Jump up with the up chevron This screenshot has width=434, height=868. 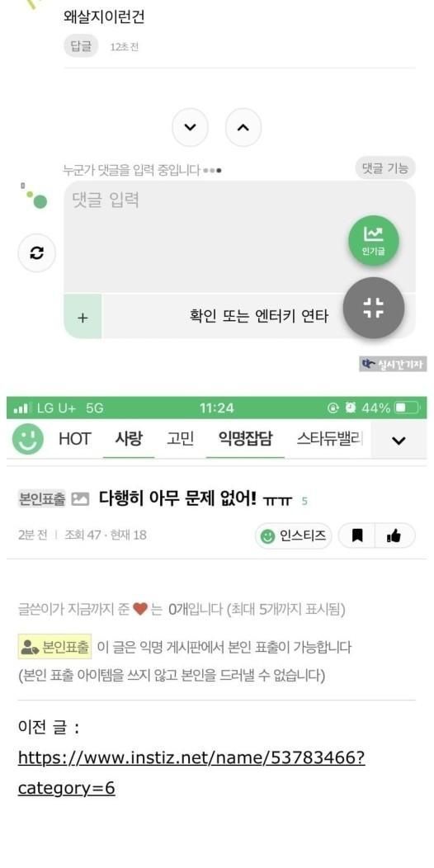coord(243,127)
